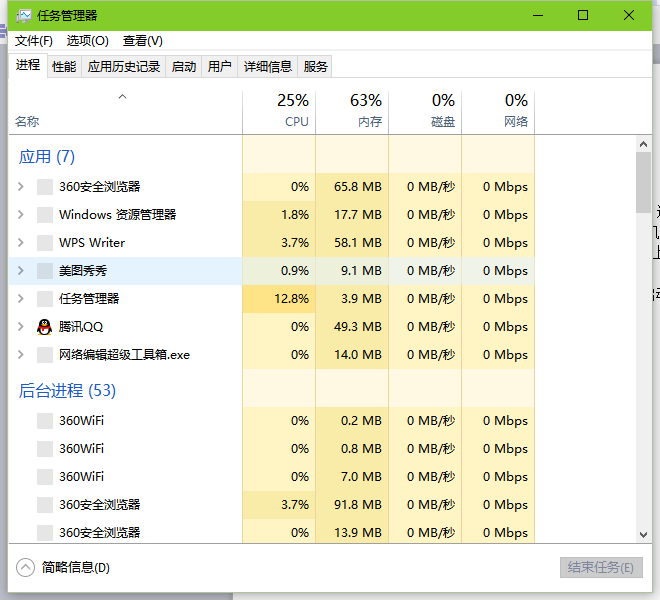This screenshot has height=600, width=660.
Task: Select the 后台进程 (53) group header
Action: pos(67,391)
